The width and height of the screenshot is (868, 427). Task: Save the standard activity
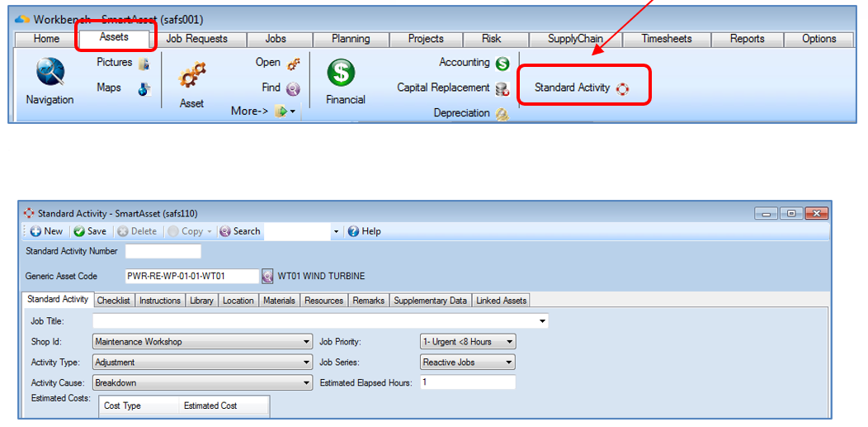coord(90,231)
